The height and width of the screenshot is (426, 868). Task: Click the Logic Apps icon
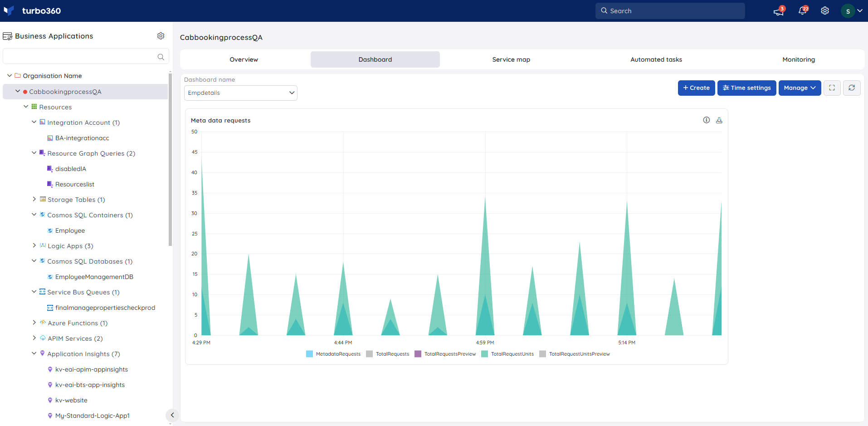coord(43,245)
